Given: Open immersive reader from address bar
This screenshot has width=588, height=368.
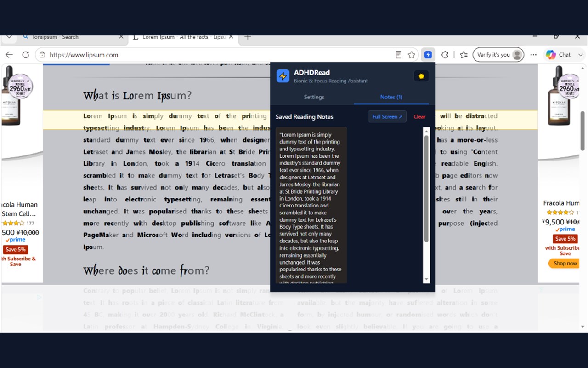Looking at the screenshot, I should (x=399, y=55).
